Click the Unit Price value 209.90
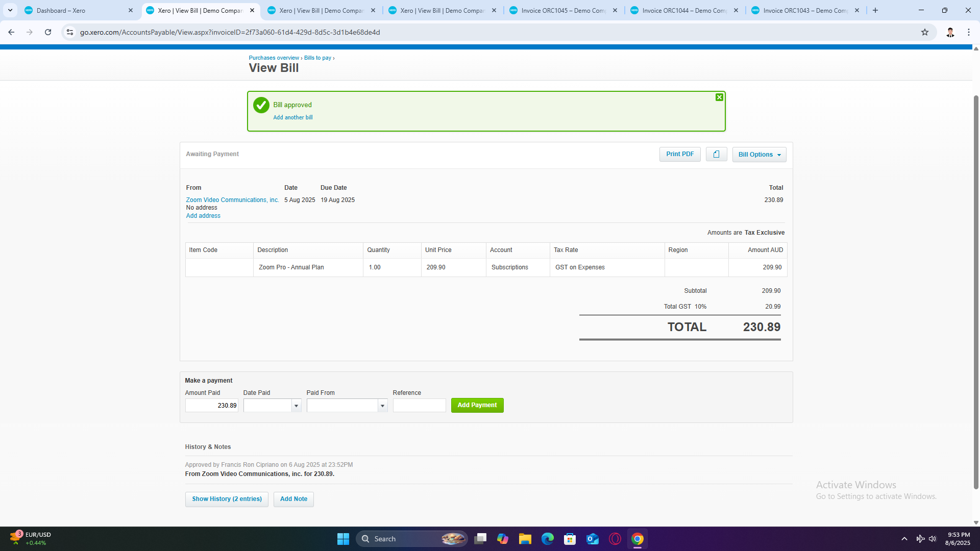 tap(436, 267)
